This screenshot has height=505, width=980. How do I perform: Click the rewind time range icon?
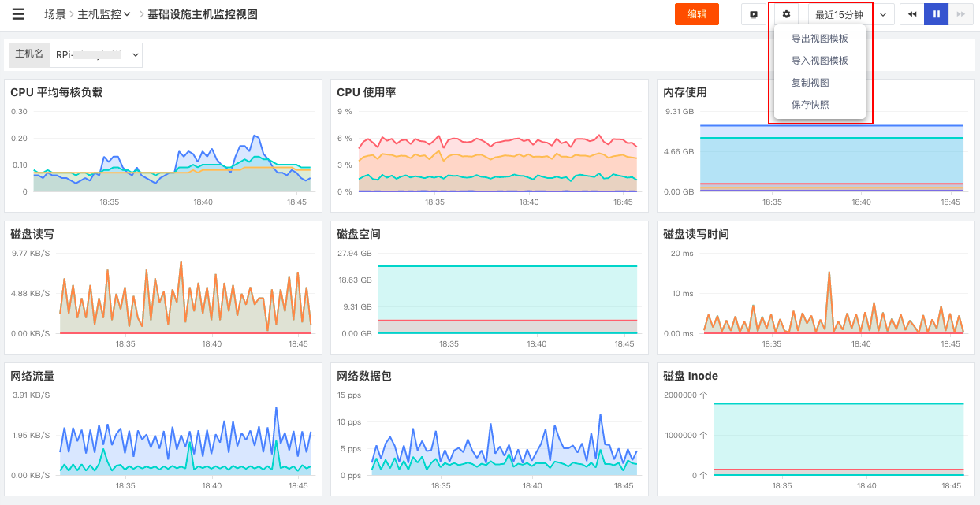pos(912,14)
